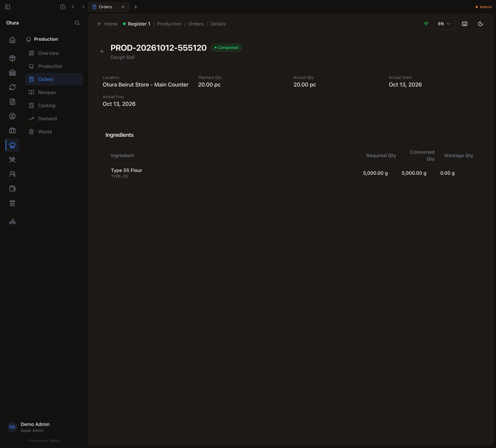
Task: Click back arrow beside PROD-20261012-555120
Action: click(102, 52)
